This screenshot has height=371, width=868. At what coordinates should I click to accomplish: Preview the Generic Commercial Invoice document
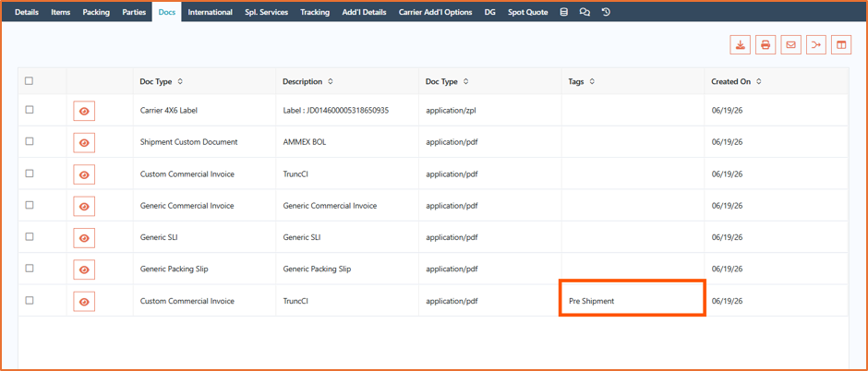(x=84, y=206)
